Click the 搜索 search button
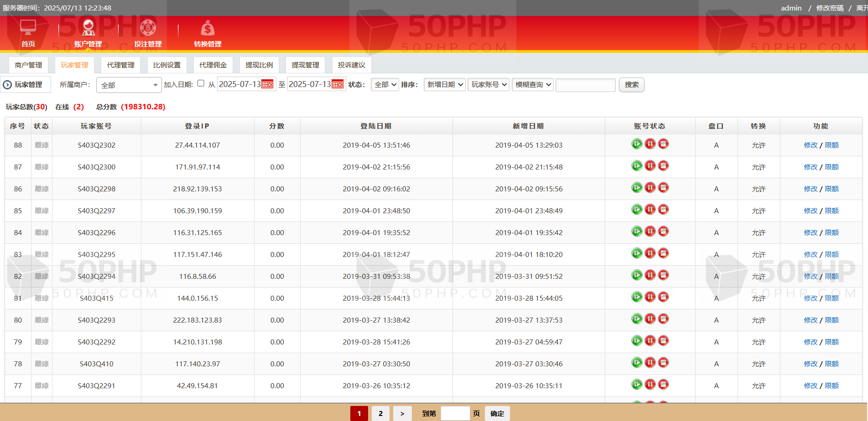This screenshot has height=421, width=868. click(631, 85)
